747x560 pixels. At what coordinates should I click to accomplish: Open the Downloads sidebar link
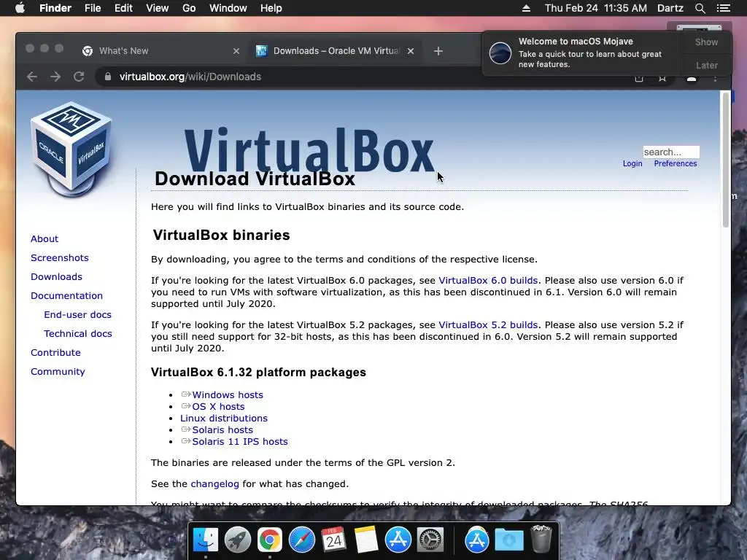56,276
